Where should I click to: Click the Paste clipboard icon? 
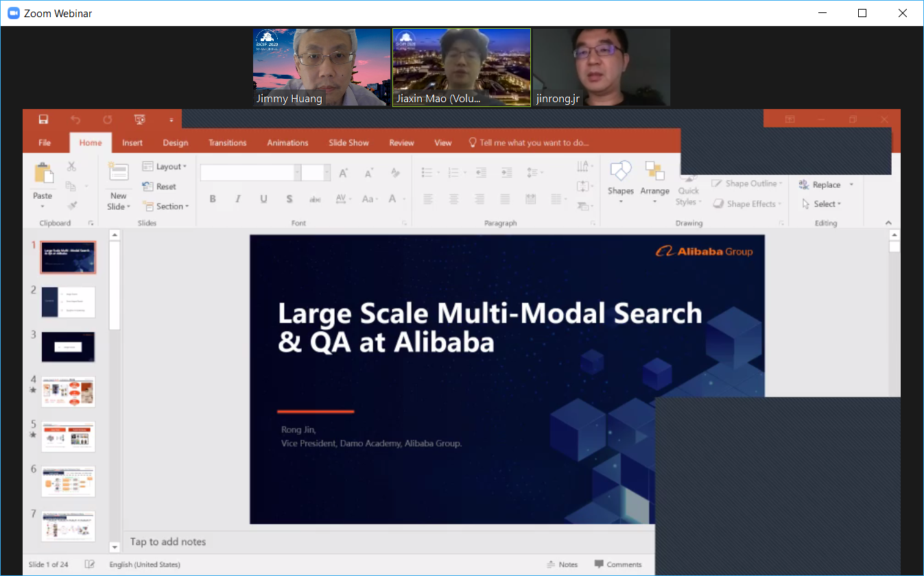tap(43, 174)
